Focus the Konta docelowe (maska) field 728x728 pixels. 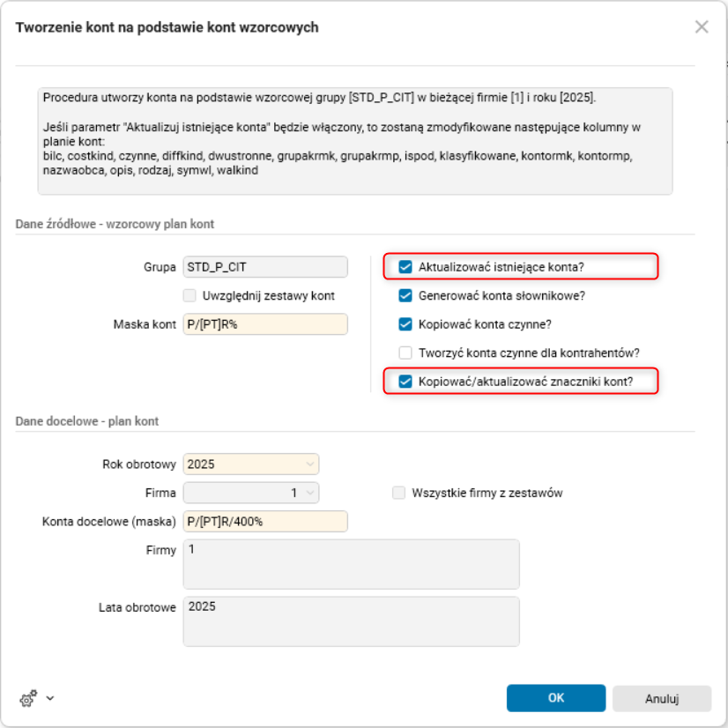pyautogui.click(x=264, y=521)
